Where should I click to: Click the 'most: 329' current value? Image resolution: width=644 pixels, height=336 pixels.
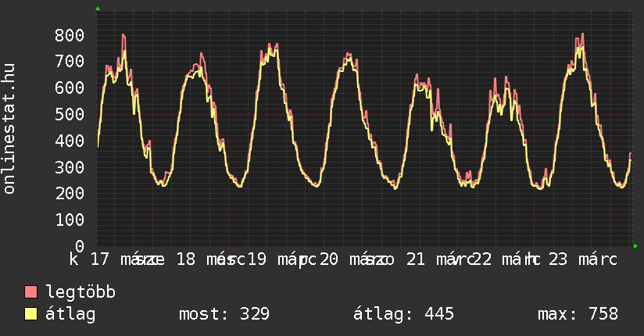(224, 314)
